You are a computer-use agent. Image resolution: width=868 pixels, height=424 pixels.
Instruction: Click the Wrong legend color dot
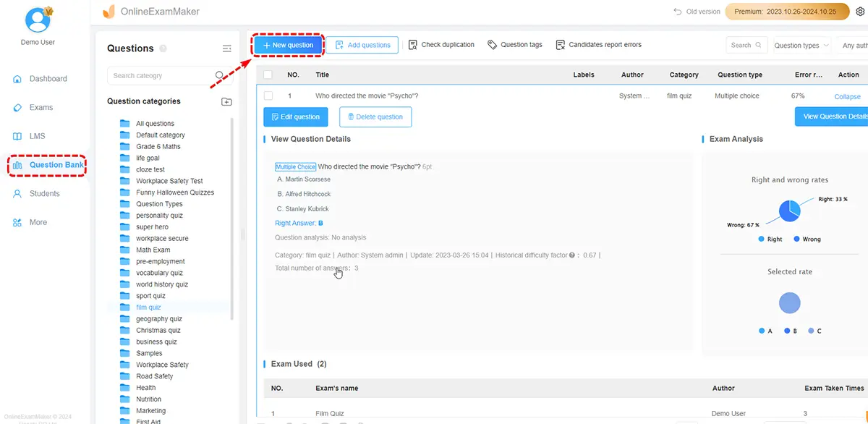coord(796,239)
